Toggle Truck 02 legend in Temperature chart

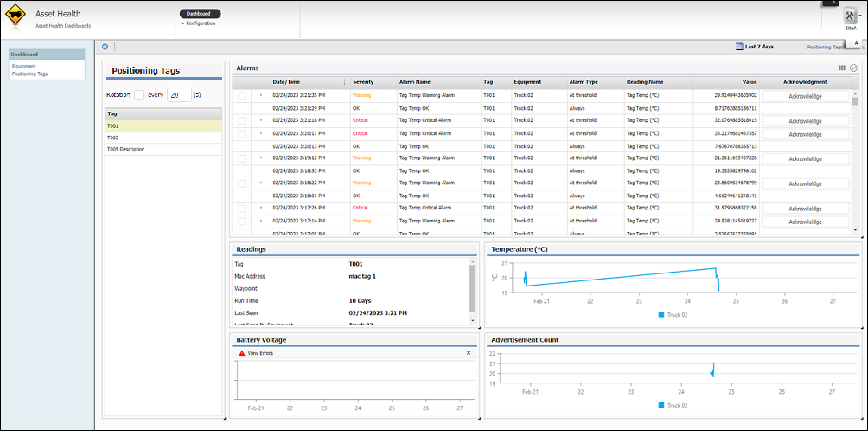click(673, 315)
